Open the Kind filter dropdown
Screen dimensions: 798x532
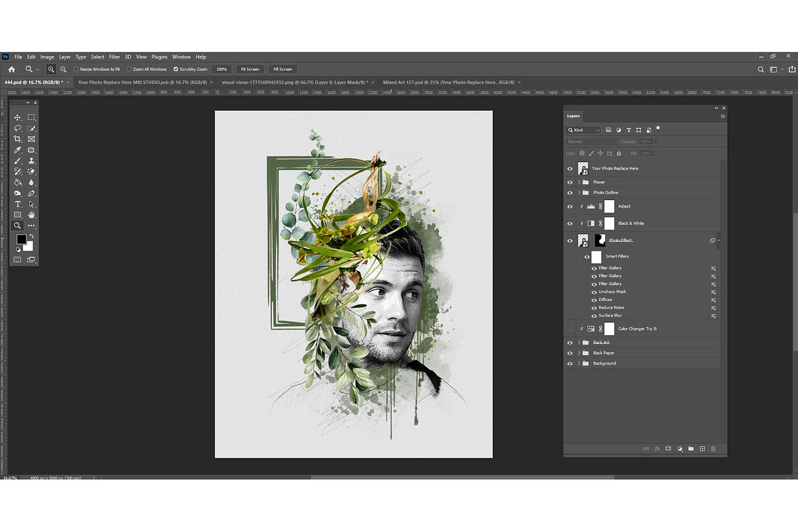click(584, 130)
